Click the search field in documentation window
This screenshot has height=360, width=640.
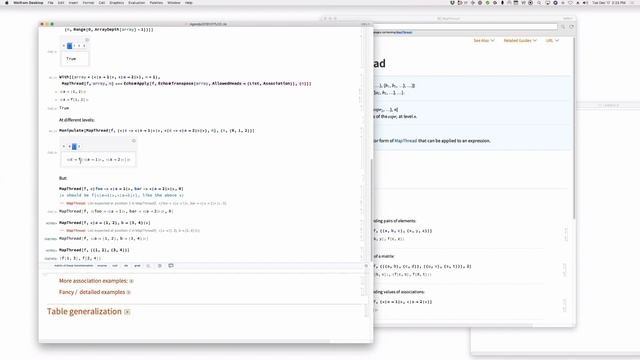(465, 27)
